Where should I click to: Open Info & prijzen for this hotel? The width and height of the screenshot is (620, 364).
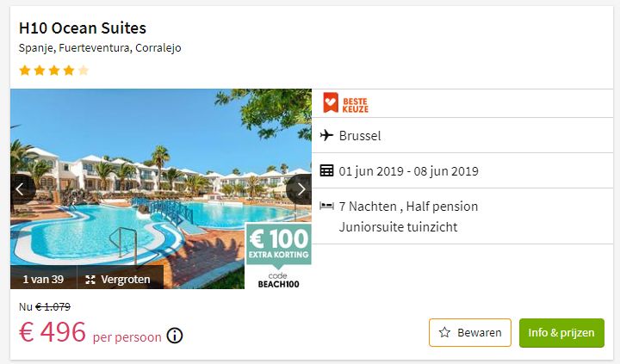click(561, 333)
